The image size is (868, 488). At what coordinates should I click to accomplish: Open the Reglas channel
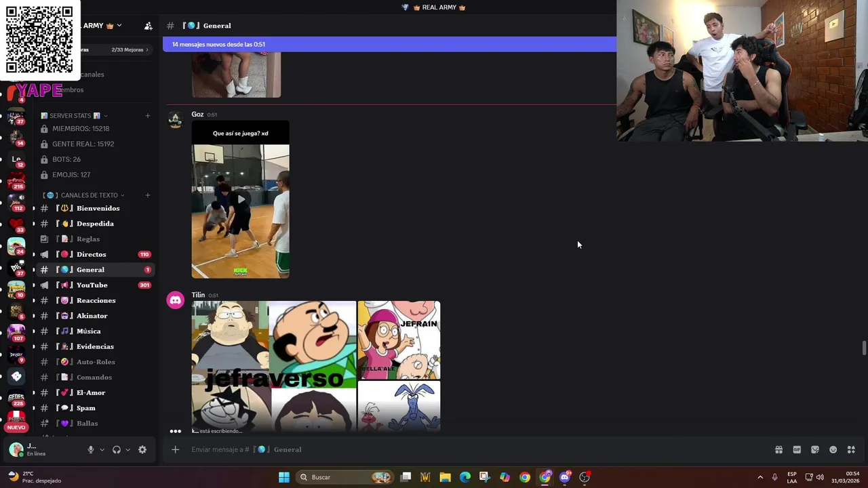coord(95,239)
